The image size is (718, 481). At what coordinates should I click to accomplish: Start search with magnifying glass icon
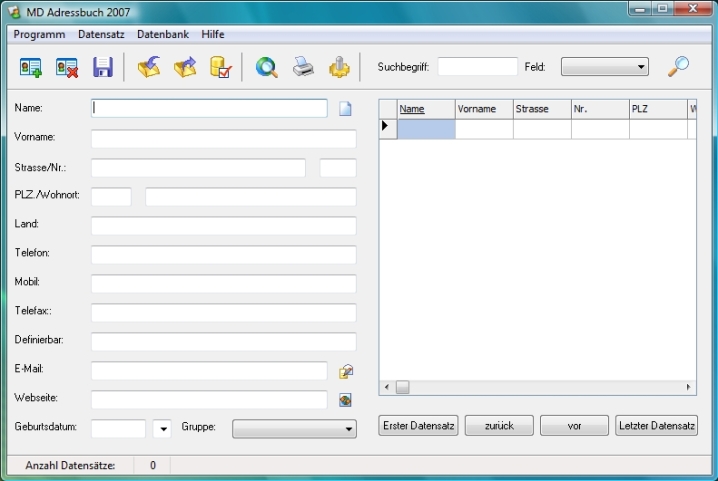click(679, 67)
